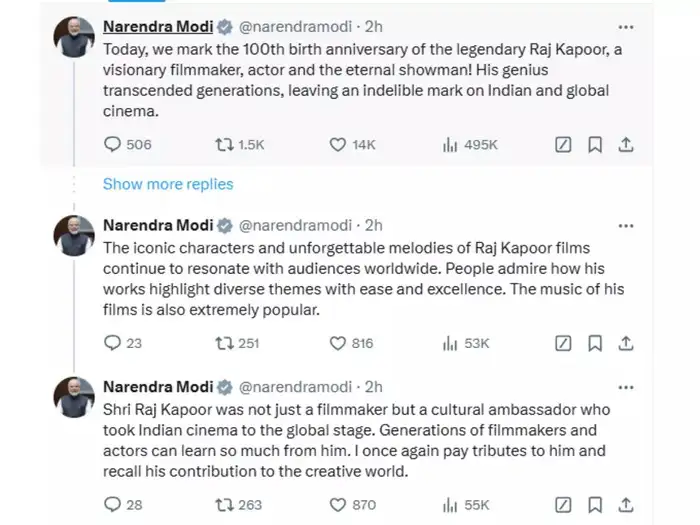
Task: Expand Show more replies
Action: coord(168,184)
